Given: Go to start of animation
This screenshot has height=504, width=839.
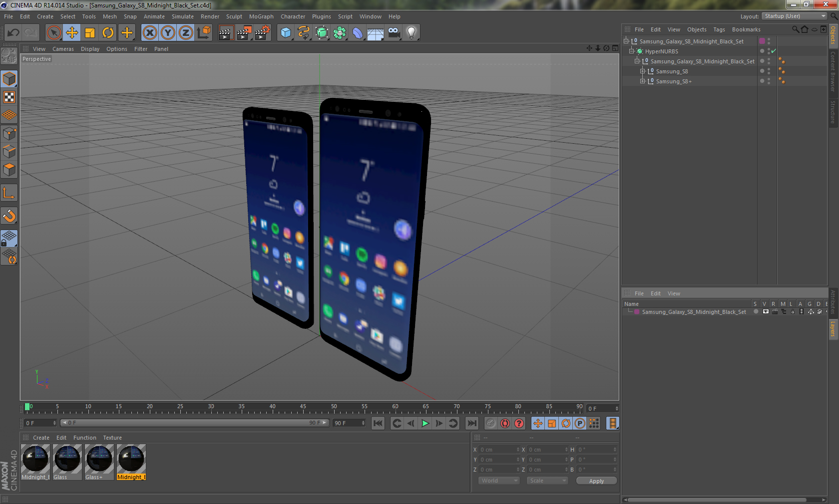Looking at the screenshot, I should [x=378, y=423].
